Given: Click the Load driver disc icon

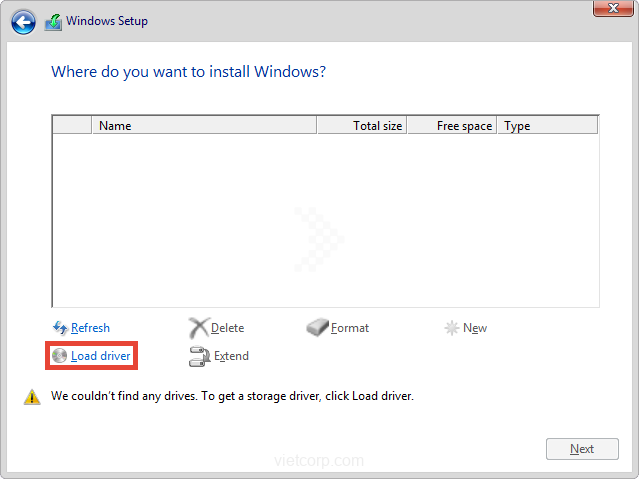Looking at the screenshot, I should pyautogui.click(x=59, y=356).
